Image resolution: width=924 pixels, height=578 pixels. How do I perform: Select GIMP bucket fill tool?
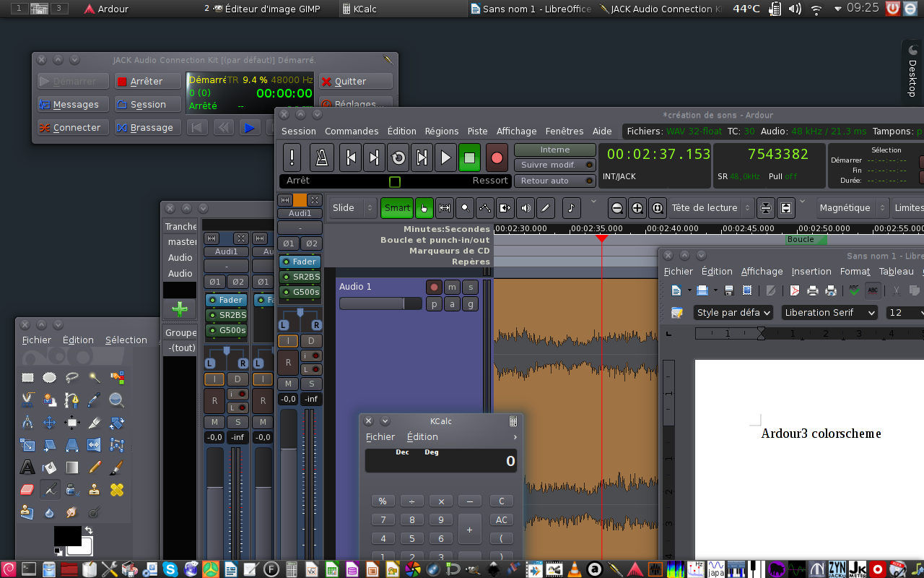50,467
